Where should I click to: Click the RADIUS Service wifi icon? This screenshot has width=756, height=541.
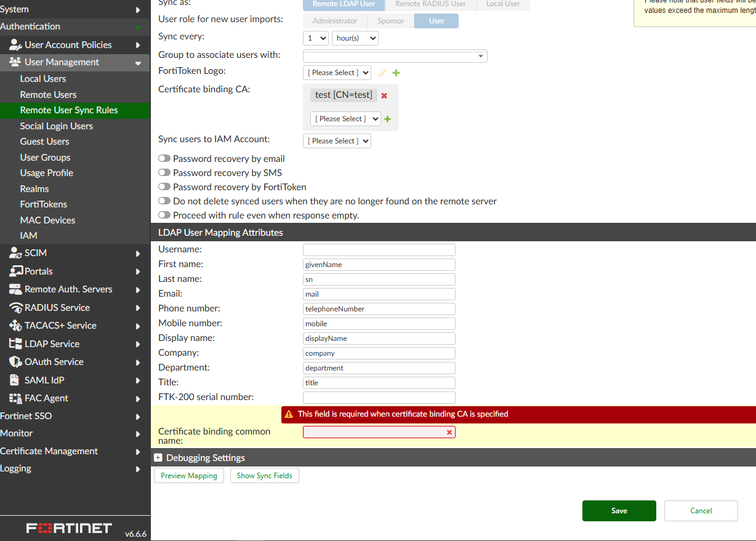click(15, 308)
